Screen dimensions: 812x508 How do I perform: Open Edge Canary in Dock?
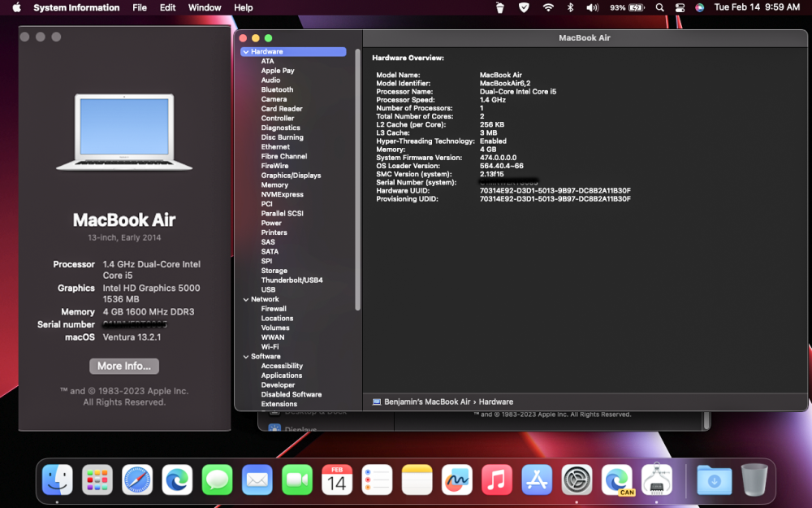(x=617, y=480)
